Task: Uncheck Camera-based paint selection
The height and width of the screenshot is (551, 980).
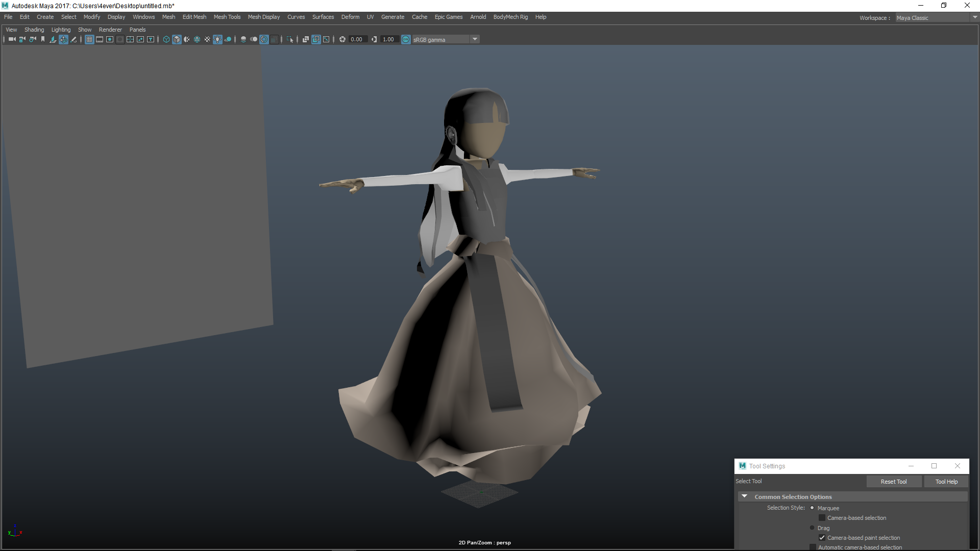Action: pos(822,538)
